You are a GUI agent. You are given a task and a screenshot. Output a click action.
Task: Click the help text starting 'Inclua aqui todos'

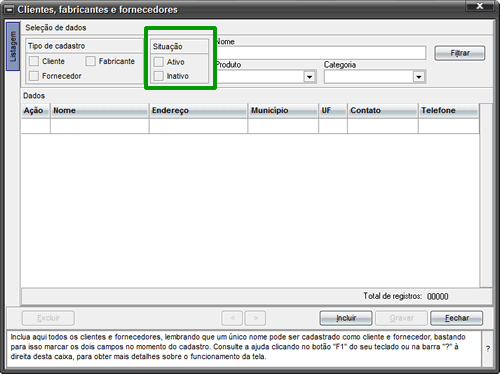(x=238, y=347)
